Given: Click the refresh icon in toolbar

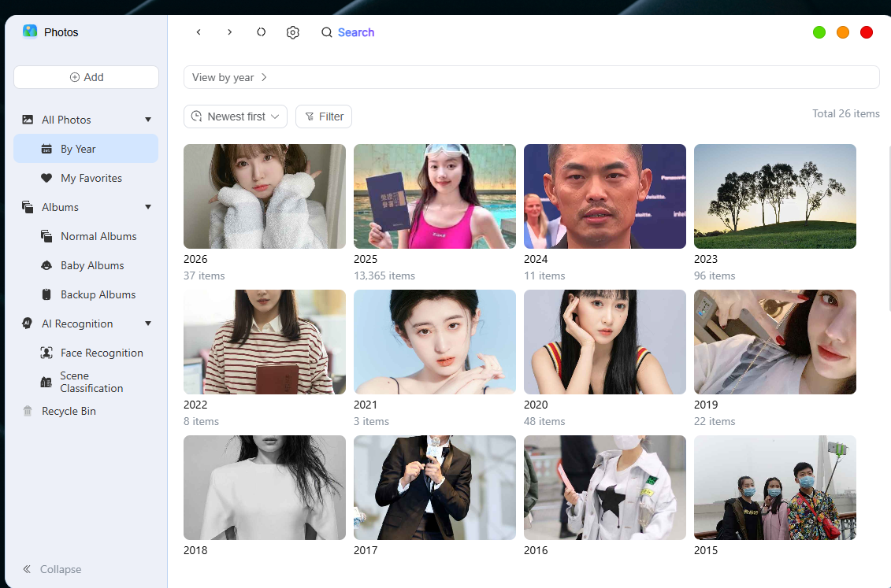Looking at the screenshot, I should click(261, 32).
